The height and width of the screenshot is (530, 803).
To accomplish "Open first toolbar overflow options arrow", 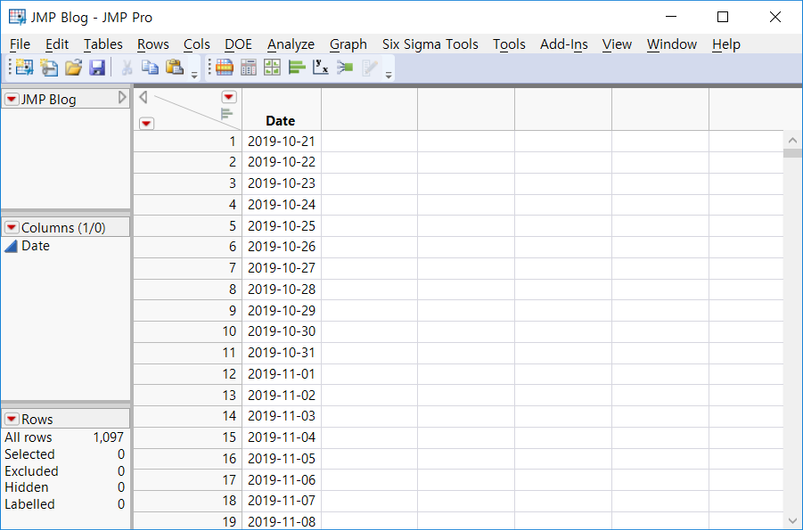I will tap(194, 75).
